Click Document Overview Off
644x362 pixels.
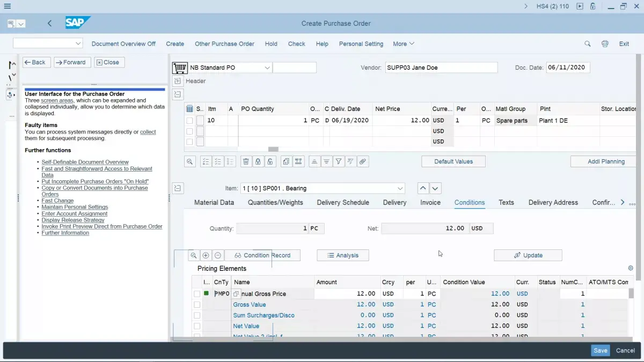point(123,44)
